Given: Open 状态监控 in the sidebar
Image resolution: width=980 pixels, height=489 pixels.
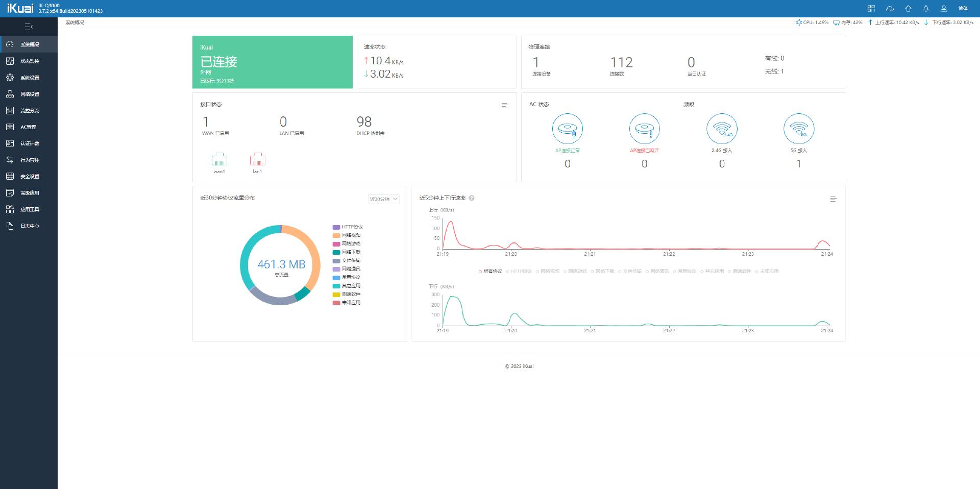Looking at the screenshot, I should point(29,61).
